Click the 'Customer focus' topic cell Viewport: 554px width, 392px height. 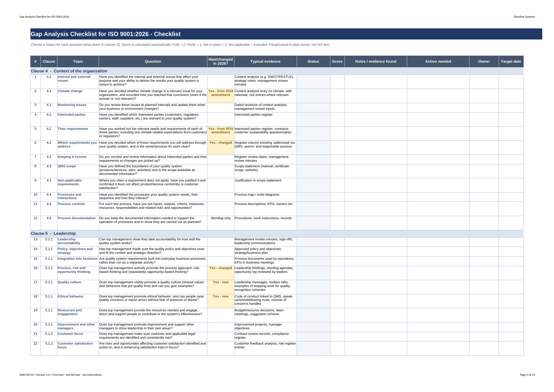[78, 336]
